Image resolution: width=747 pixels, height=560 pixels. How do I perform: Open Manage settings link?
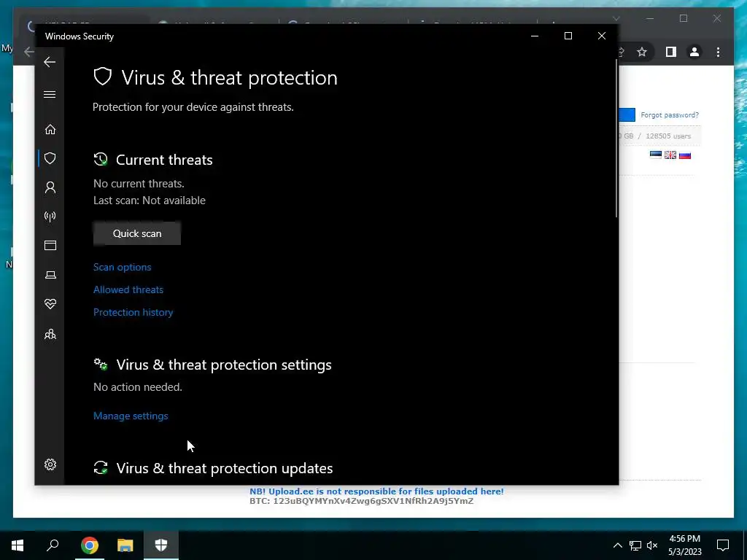(131, 416)
